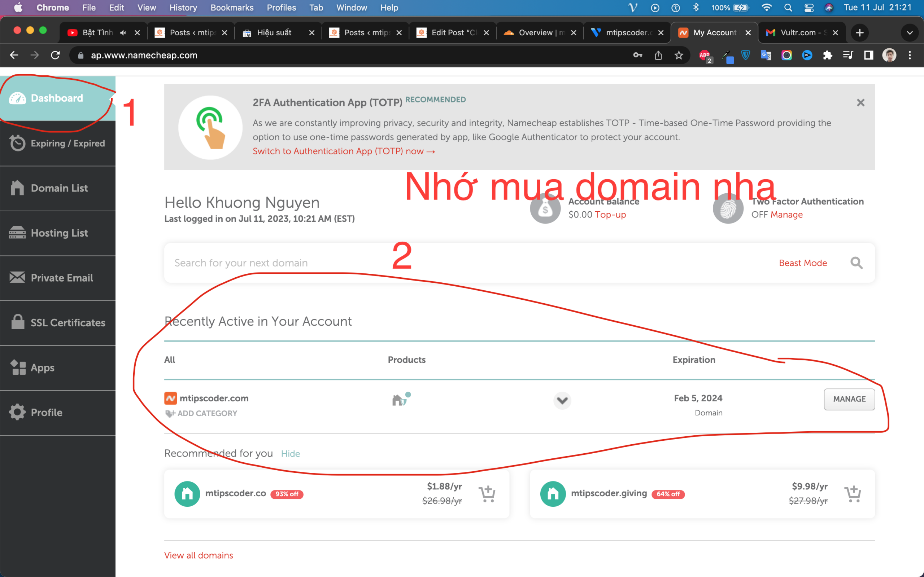Viewport: 924px width, 577px height.
Task: Open Dashboard from sidebar menu
Action: (56, 98)
